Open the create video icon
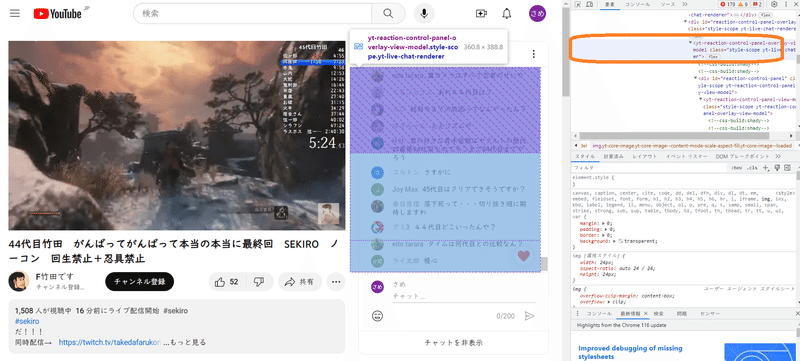This screenshot has width=800, height=361. (481, 13)
